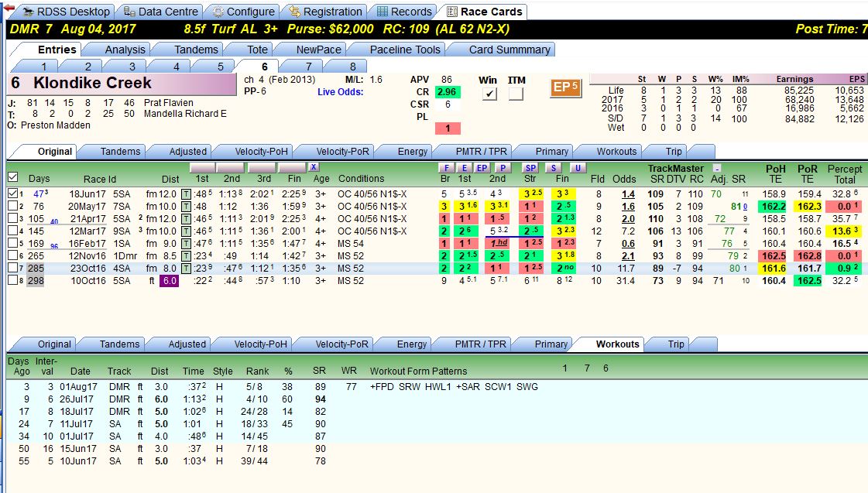The width and height of the screenshot is (868, 493).
Task: Click the blank button above 1st column
Action: 203,168
